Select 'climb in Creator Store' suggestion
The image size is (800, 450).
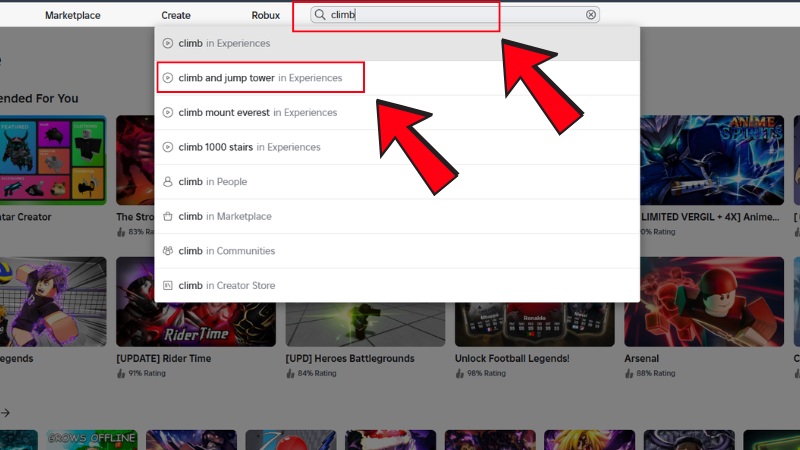[x=397, y=286]
